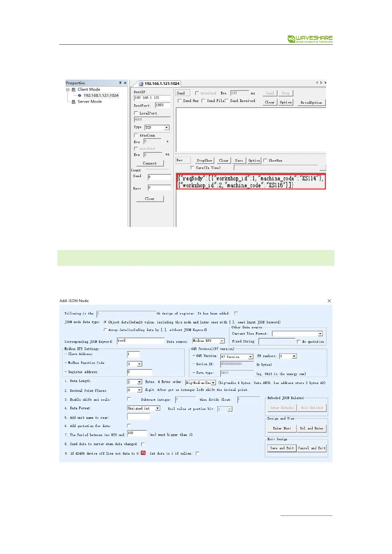Click the DestPort field showing 1883
Screen dimensions: 392x554
tap(163, 105)
